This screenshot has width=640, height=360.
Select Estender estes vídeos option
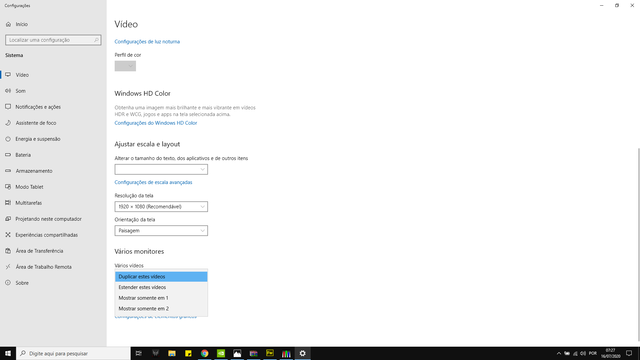(x=161, y=287)
